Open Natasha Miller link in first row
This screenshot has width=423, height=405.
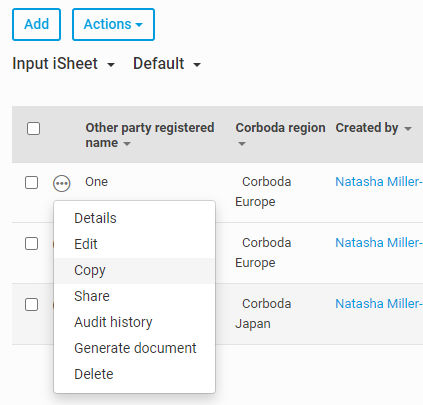[379, 182]
